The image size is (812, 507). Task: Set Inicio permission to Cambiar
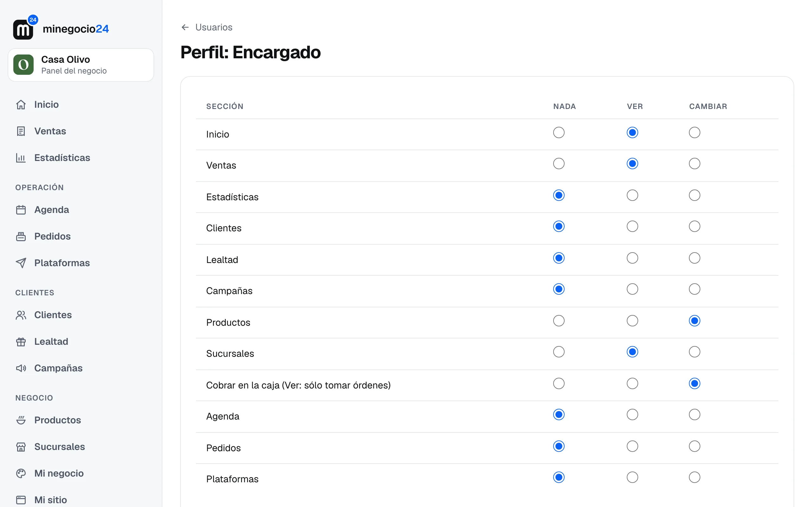(694, 132)
